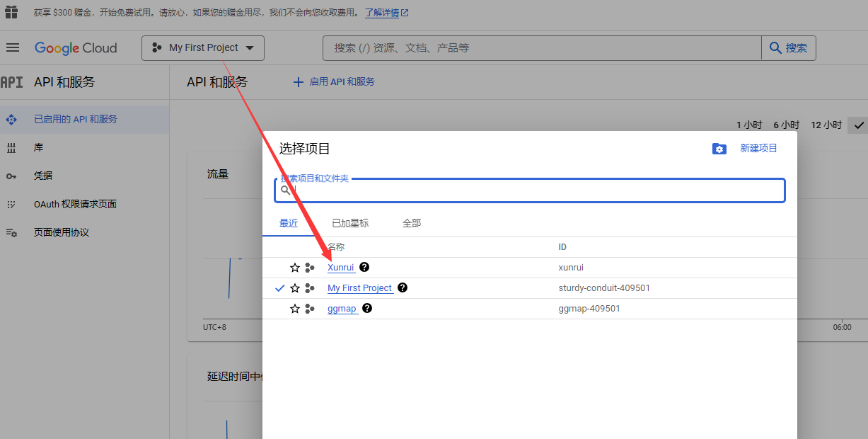This screenshot has height=439, width=868.
Task: Open 页面使用协议 sidebar item
Action: [x=84, y=232]
